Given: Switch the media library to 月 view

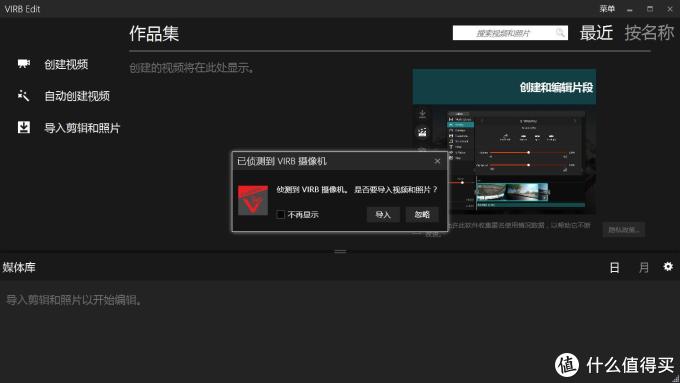Looking at the screenshot, I should (x=644, y=268).
